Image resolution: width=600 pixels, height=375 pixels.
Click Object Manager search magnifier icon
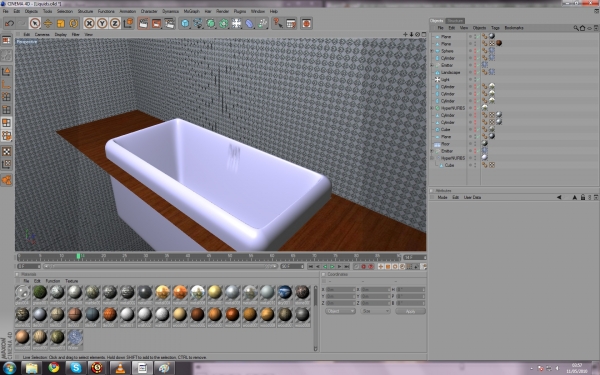click(x=576, y=28)
